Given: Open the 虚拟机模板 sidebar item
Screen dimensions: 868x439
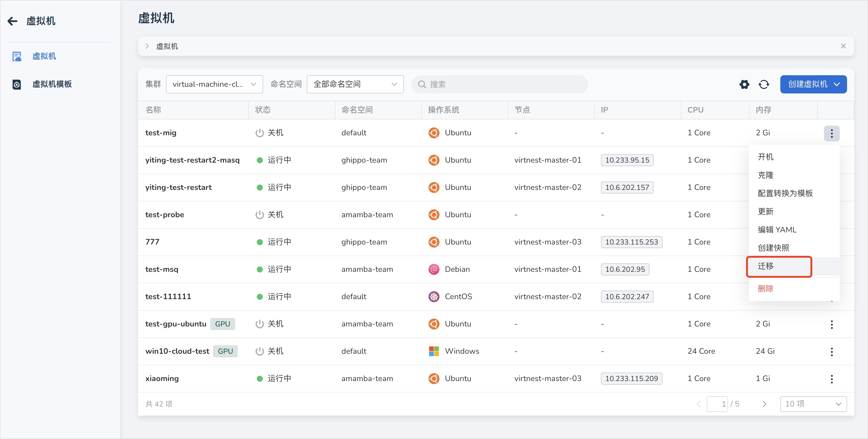Looking at the screenshot, I should [52, 84].
